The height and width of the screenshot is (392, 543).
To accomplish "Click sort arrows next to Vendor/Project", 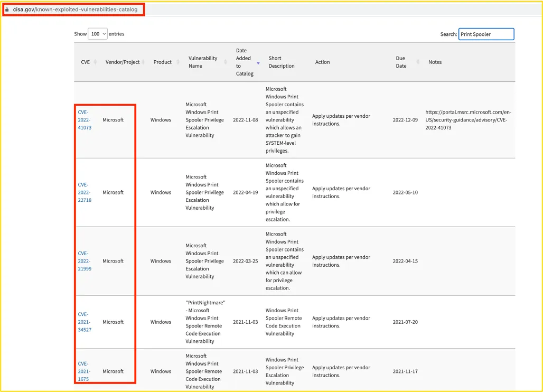I will click(144, 62).
